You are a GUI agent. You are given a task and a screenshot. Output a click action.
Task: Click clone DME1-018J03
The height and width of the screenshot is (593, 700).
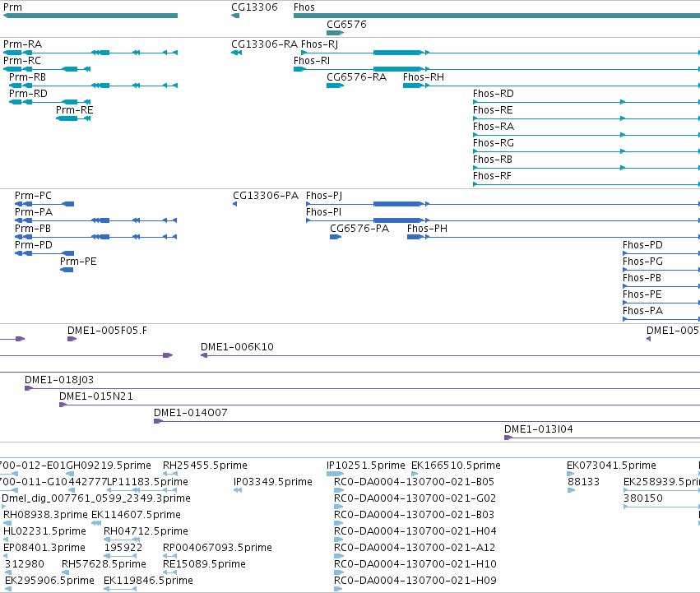(362, 388)
